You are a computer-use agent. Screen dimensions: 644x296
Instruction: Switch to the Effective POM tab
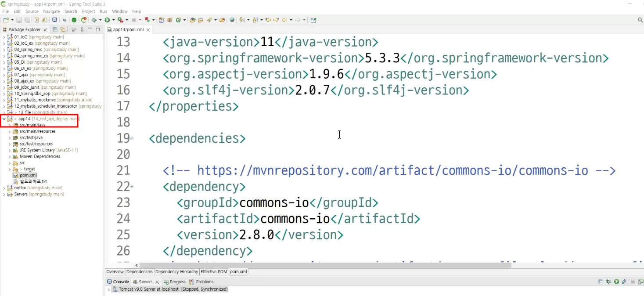tap(214, 272)
